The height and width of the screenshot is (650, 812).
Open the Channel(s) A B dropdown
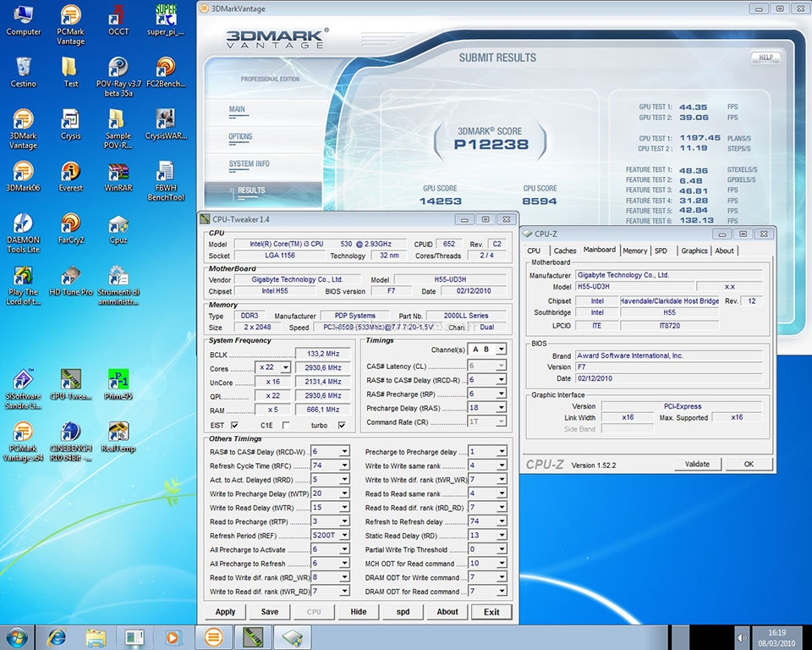501,350
